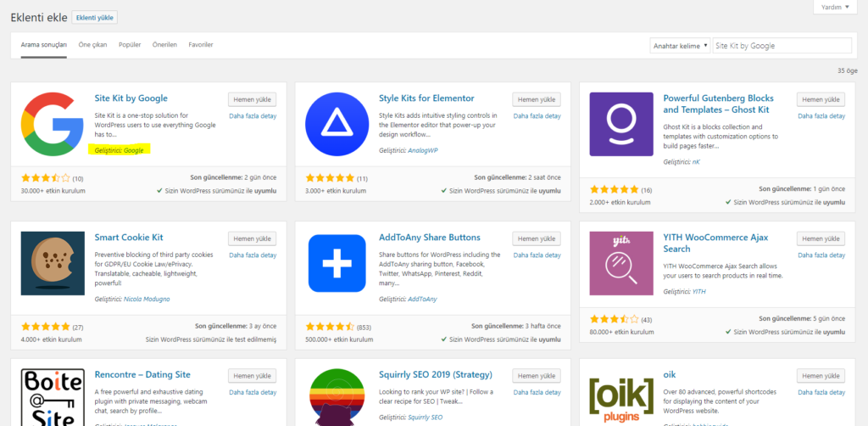Click the Squirrly SEO developer link

click(426, 418)
